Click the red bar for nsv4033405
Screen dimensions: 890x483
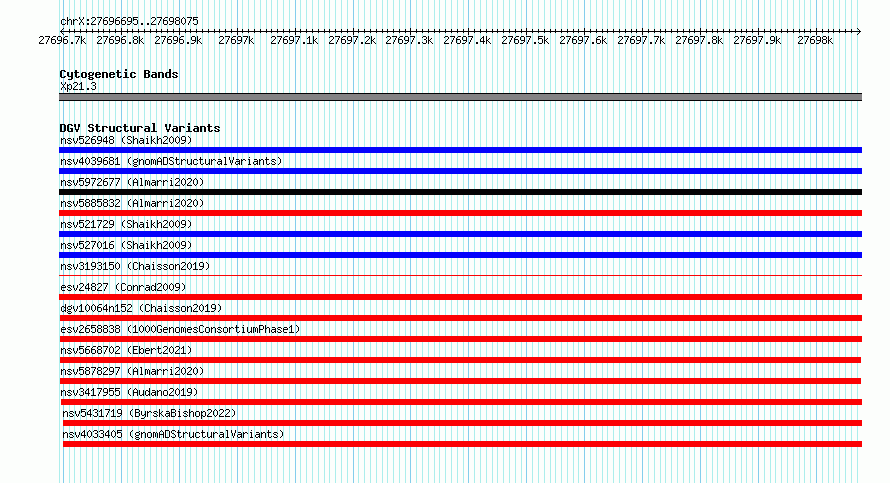462,444
